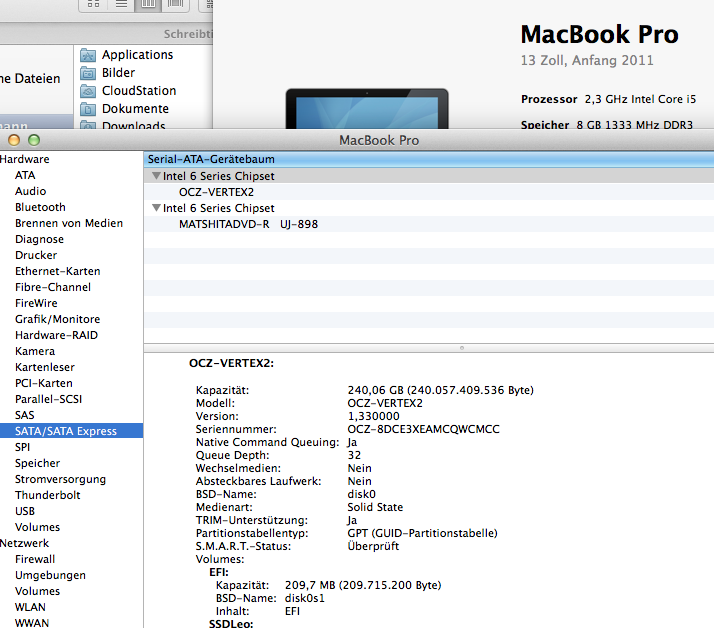Viewport: 714px width, 628px height.
Task: Select Volumes under Netzwerk section
Action: (37, 591)
